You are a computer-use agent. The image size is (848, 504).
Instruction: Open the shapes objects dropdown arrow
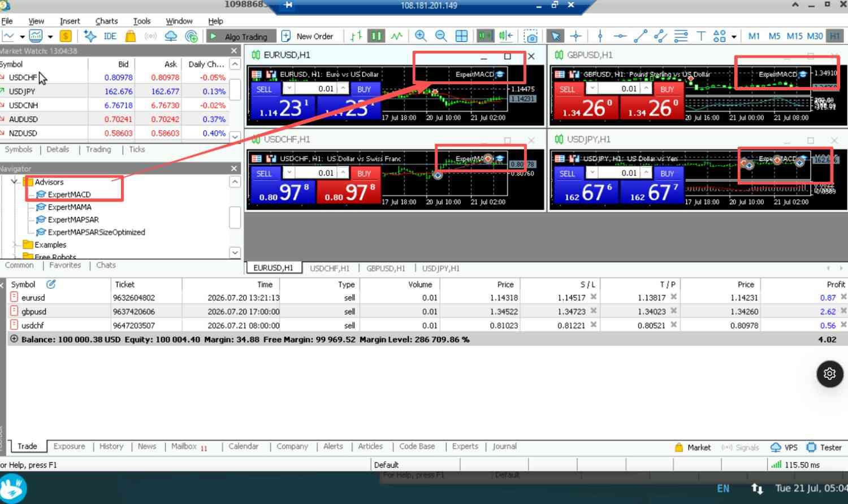[x=734, y=37]
